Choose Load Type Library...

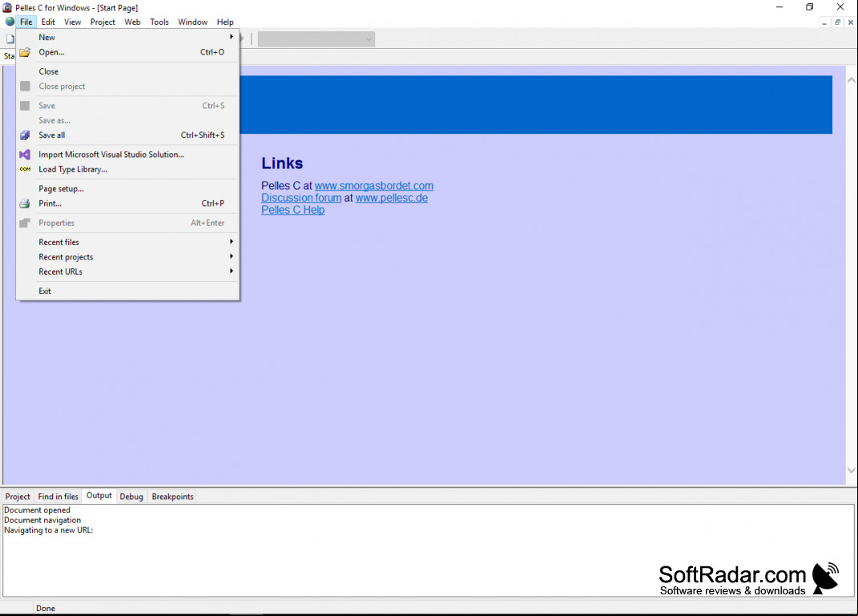[x=128, y=170]
